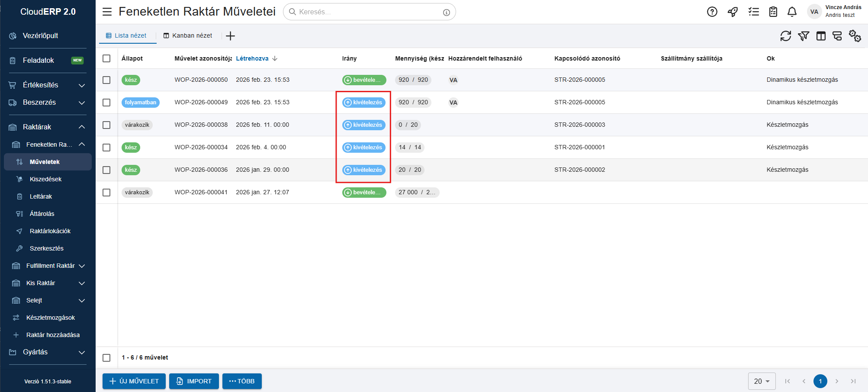868x392 pixels.
Task: Check the box for WOP-2026-000050
Action: pos(106,80)
